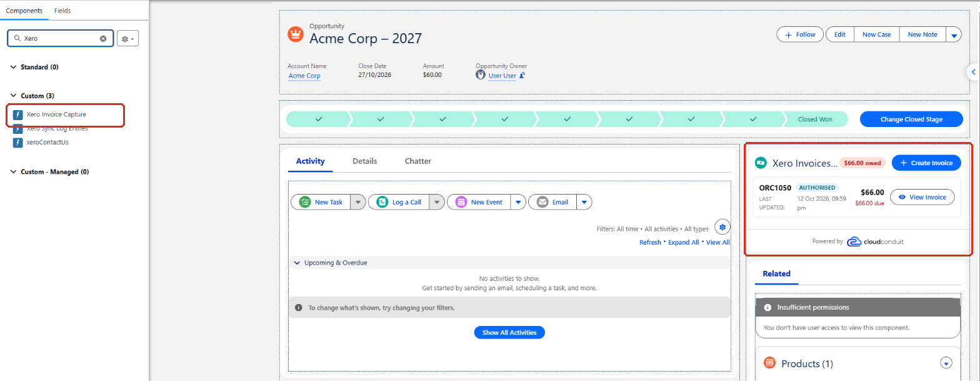Clear the Xero search text
980x381 pixels.
pos(103,38)
